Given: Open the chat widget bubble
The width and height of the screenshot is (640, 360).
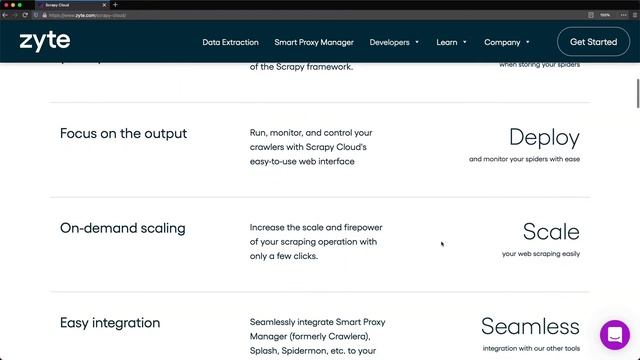Looking at the screenshot, I should (615, 335).
